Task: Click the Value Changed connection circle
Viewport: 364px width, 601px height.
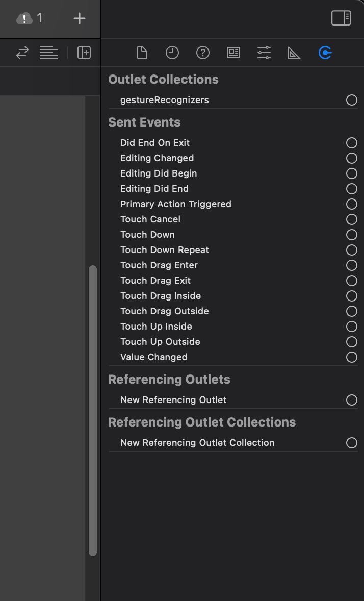Action: 352,357
